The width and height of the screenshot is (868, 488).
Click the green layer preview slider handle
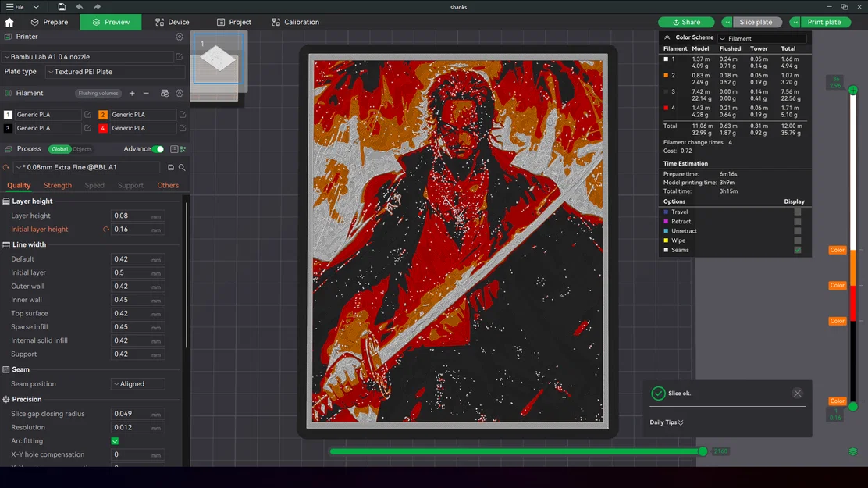[x=852, y=90]
